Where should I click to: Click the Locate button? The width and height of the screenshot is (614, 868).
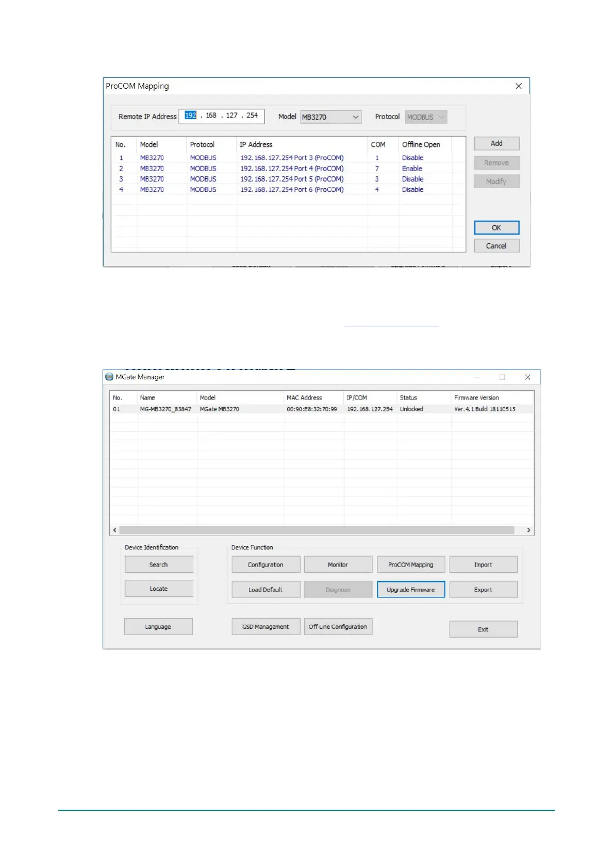click(159, 589)
